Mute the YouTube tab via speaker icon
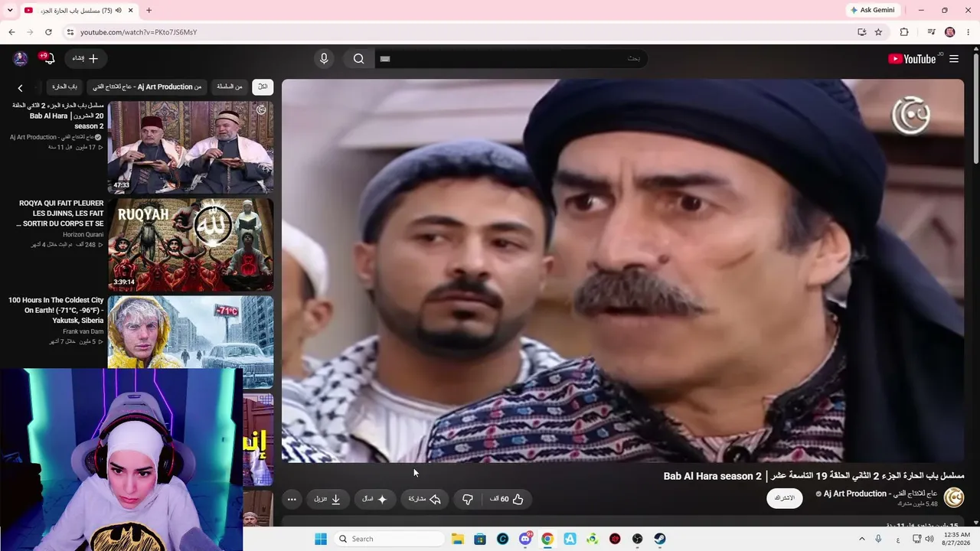This screenshot has height=551, width=980. 119,11
